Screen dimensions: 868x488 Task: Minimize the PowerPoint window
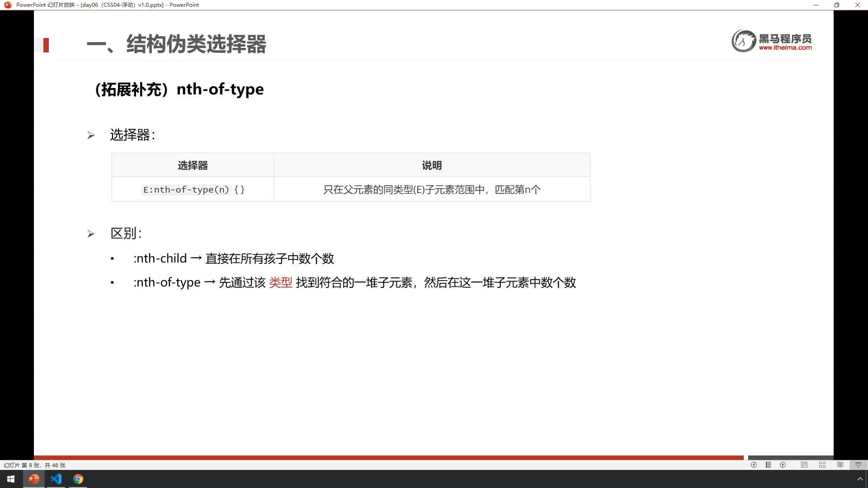[816, 5]
